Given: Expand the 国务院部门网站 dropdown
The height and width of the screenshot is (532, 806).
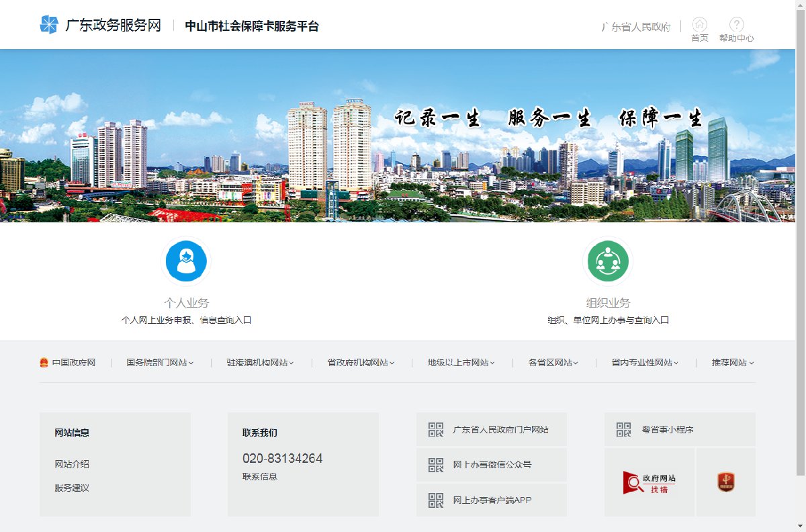Looking at the screenshot, I should pyautogui.click(x=160, y=363).
